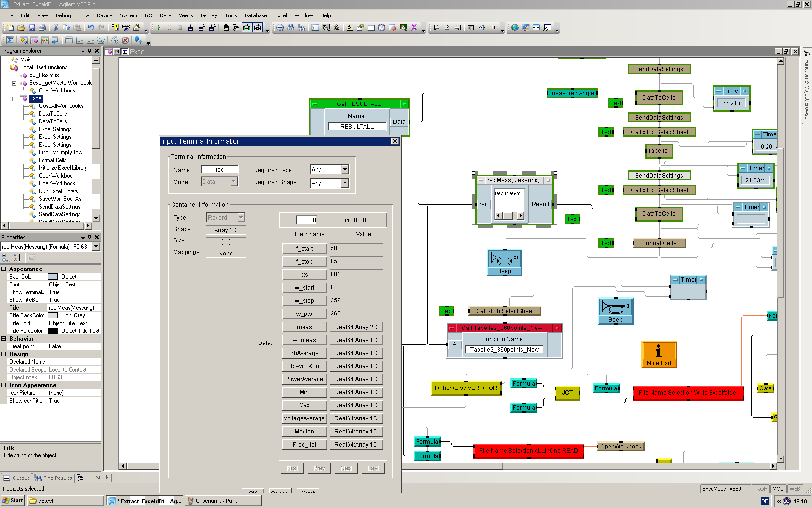Viewport: 812px width, 508px height.
Task: Open the Required Type dropdown
Action: [x=345, y=170]
